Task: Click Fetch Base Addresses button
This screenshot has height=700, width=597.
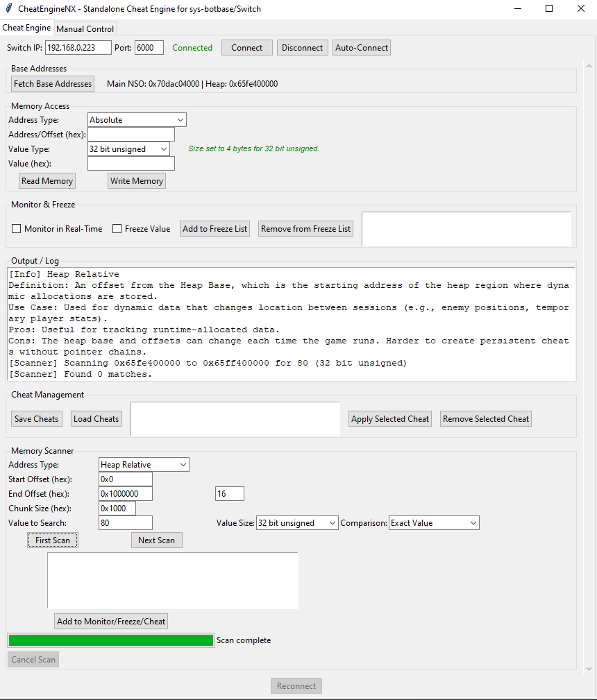Action: (53, 83)
